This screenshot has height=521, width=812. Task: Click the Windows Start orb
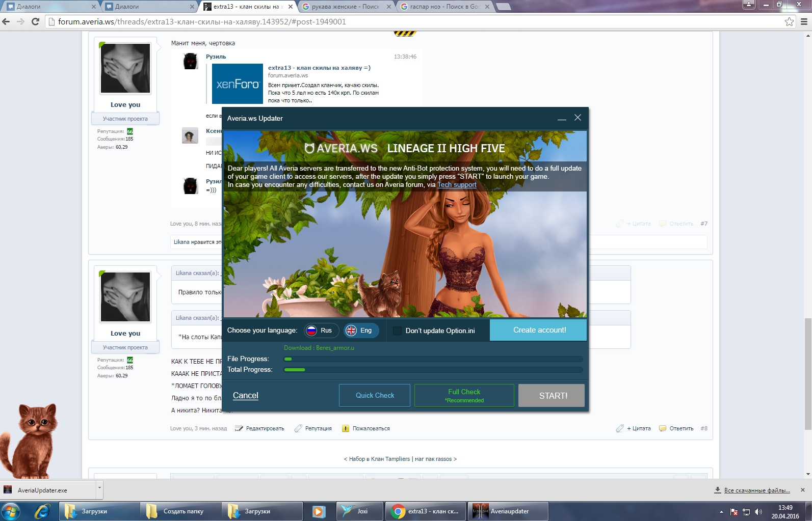click(11, 511)
